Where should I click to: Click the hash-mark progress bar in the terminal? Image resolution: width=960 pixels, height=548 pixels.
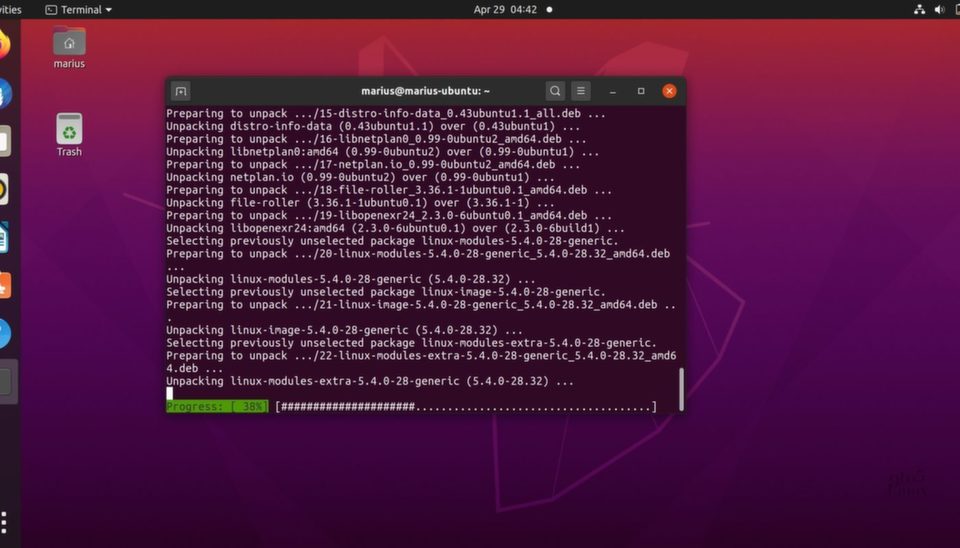tap(466, 407)
